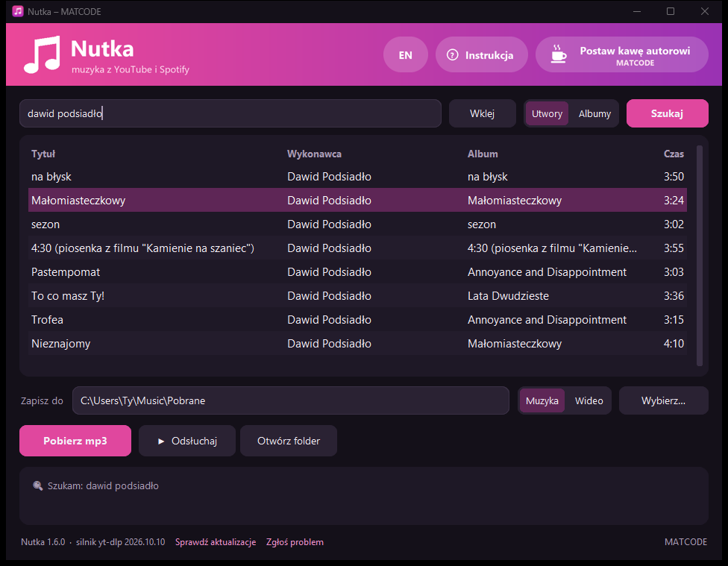Click the MATCODE label in the footer
Viewport: 728px width, 566px height.
pyautogui.click(x=685, y=542)
